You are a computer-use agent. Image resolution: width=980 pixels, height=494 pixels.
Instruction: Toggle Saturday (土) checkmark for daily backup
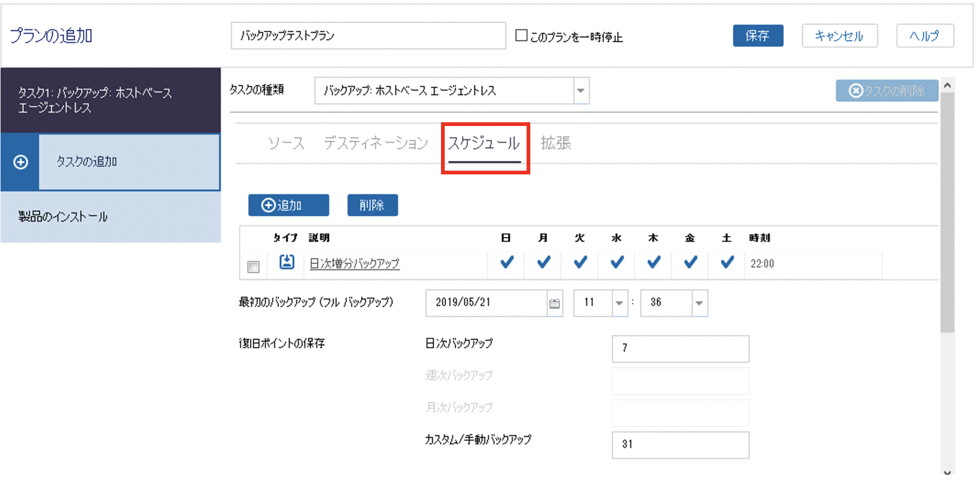[x=728, y=263]
